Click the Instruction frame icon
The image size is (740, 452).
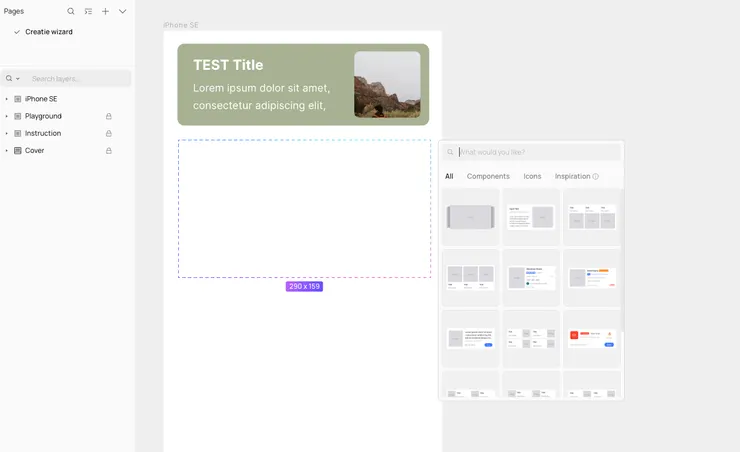tap(18, 133)
